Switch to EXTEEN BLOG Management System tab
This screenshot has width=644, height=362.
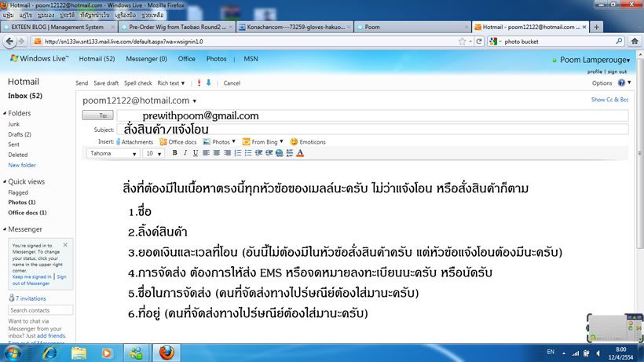click(x=57, y=27)
